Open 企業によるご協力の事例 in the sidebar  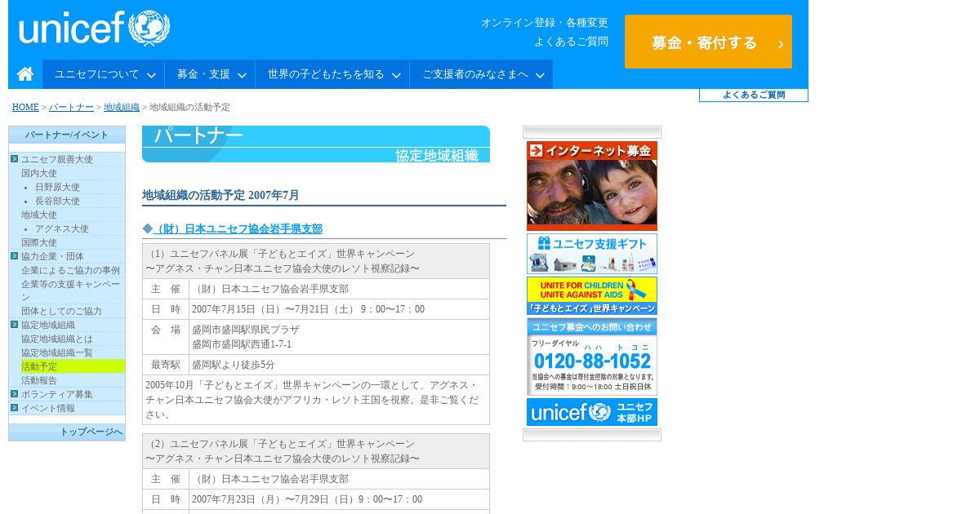tap(70, 270)
